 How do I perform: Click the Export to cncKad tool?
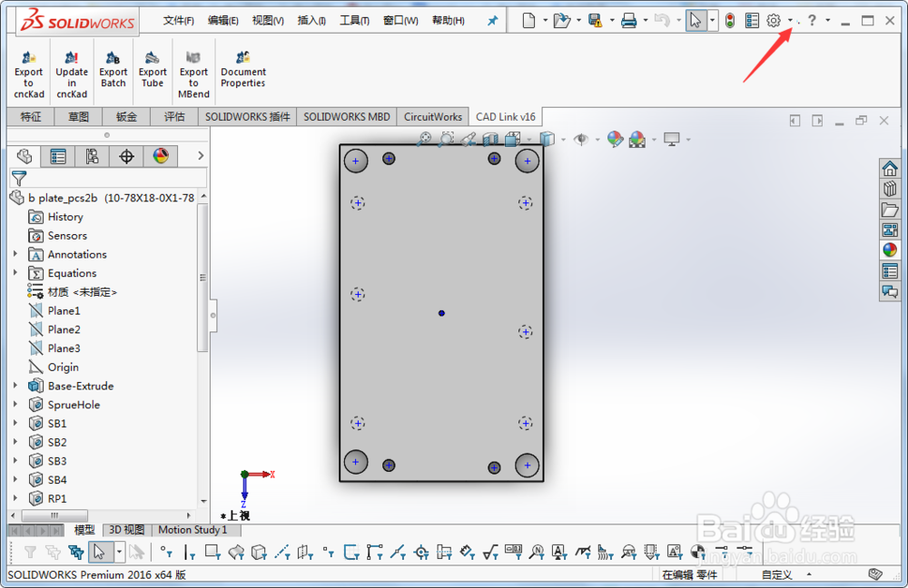click(29, 74)
